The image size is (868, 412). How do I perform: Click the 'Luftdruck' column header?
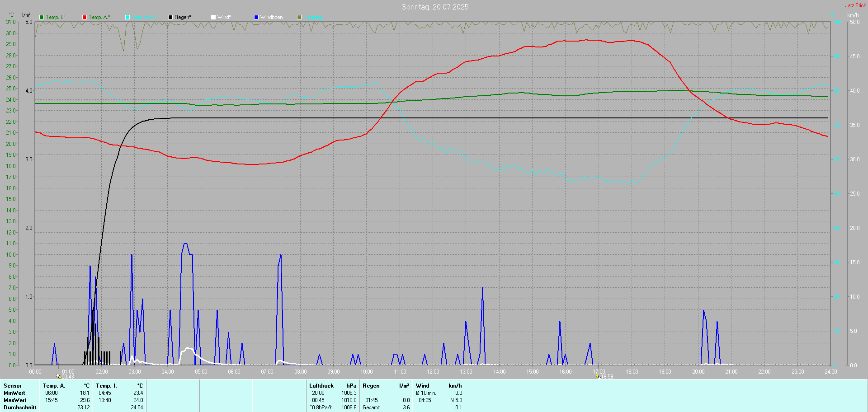pos(321,386)
